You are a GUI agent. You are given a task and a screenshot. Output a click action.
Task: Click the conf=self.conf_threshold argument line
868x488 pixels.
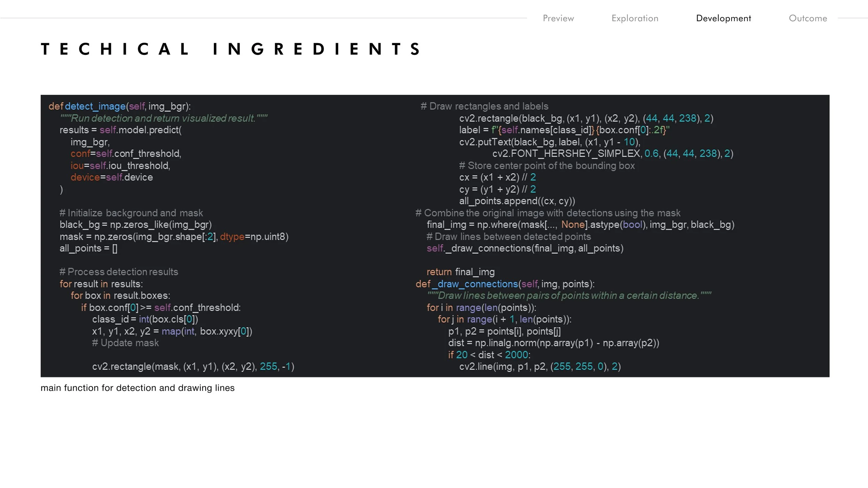tap(126, 153)
